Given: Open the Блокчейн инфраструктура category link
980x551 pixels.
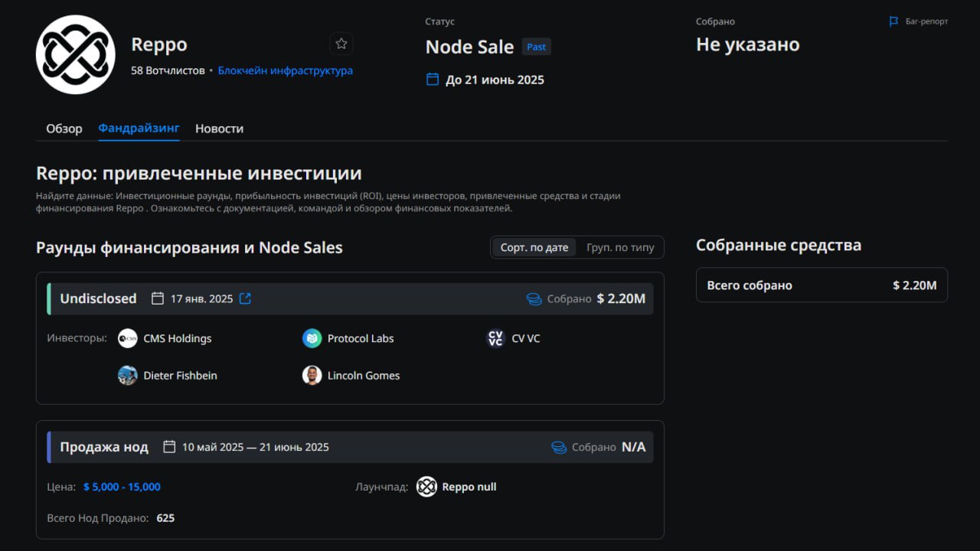Looking at the screenshot, I should click(x=285, y=70).
